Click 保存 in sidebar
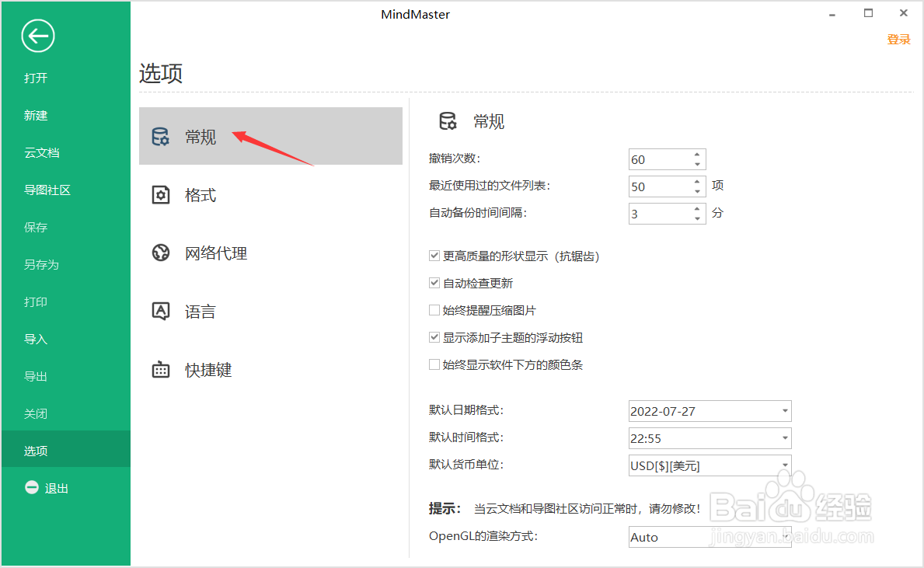 pyautogui.click(x=35, y=227)
